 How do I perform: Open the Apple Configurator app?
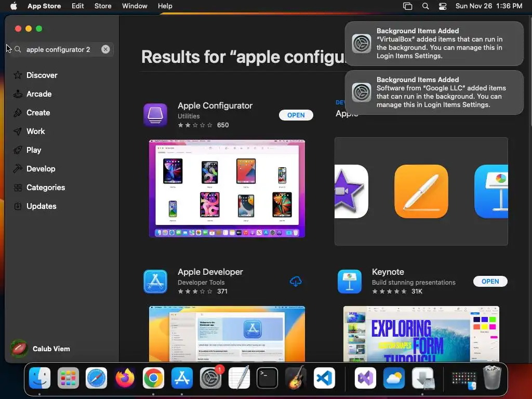pyautogui.click(x=296, y=115)
